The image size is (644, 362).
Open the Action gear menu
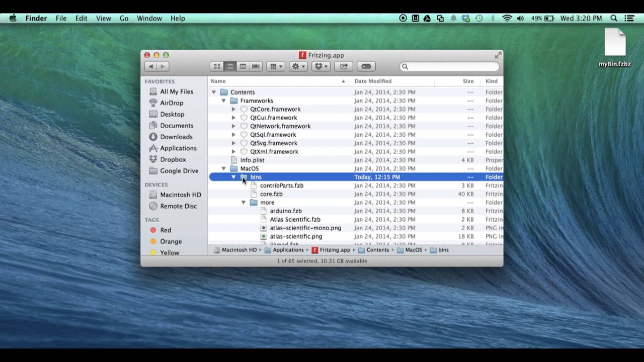[x=298, y=66]
